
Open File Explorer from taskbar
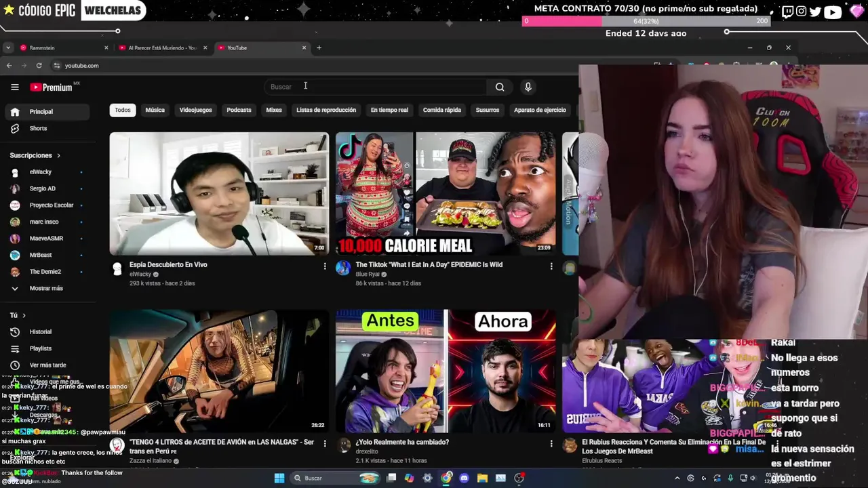tap(482, 478)
